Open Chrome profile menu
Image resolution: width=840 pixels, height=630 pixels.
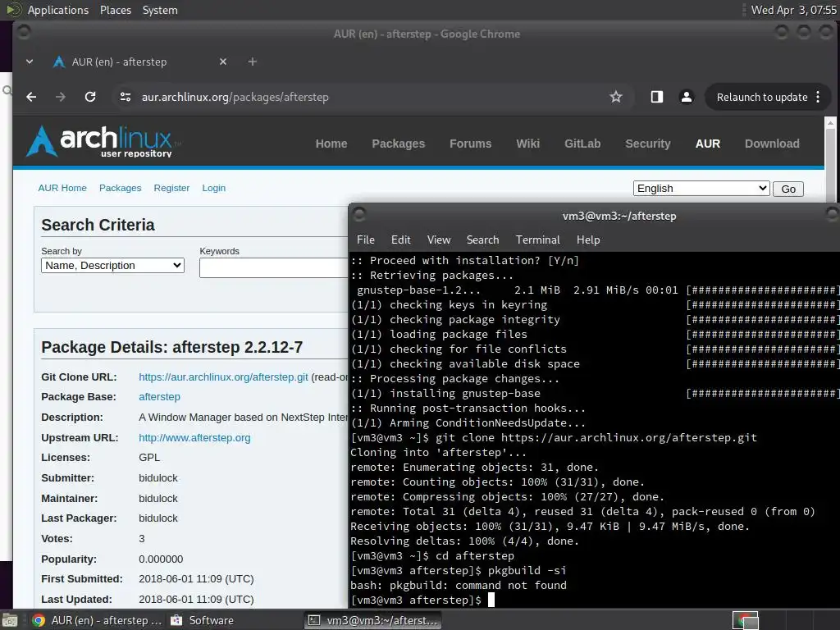(x=687, y=97)
